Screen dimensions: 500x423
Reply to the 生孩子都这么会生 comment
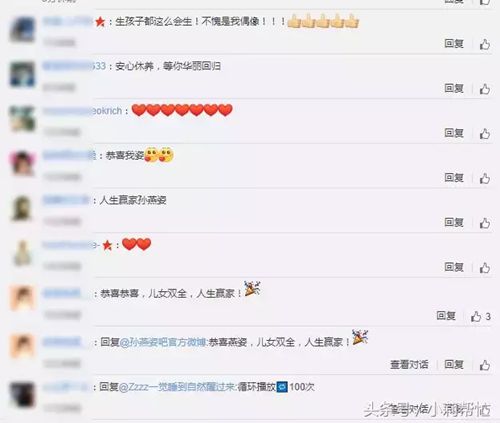pyautogui.click(x=454, y=43)
